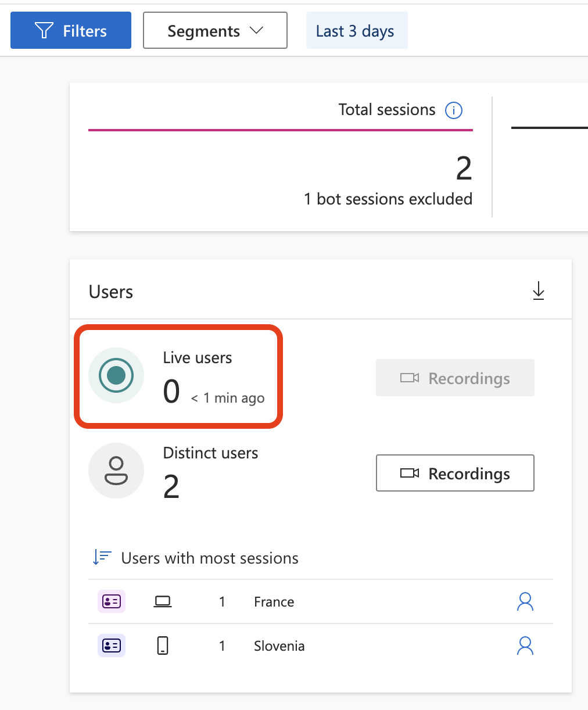
Task: Click the laptop device icon for France
Action: click(x=163, y=601)
